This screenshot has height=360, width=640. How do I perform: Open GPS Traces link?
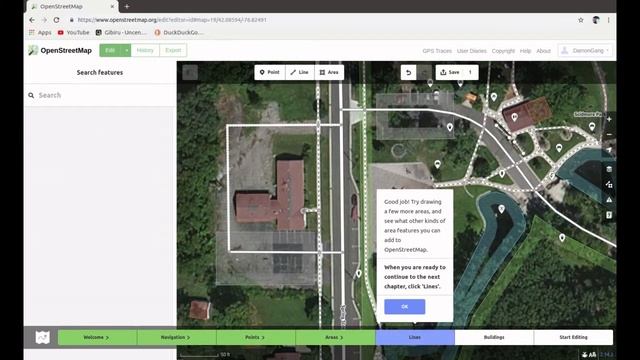point(437,51)
